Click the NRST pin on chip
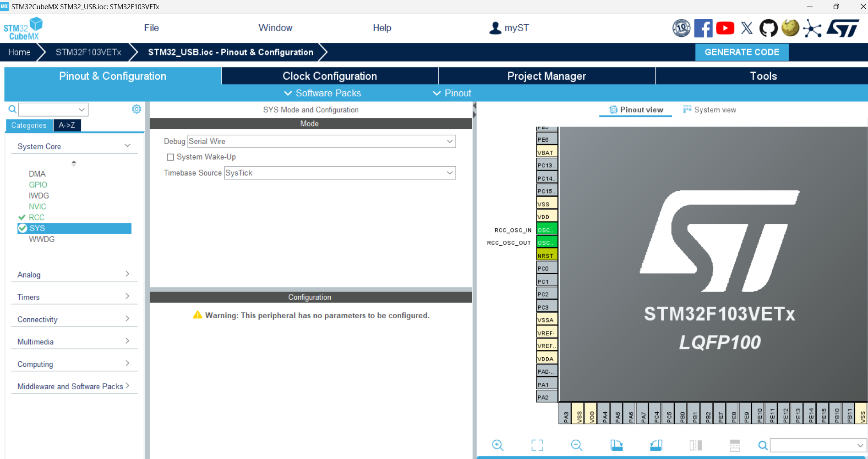This screenshot has width=868, height=459. [547, 255]
